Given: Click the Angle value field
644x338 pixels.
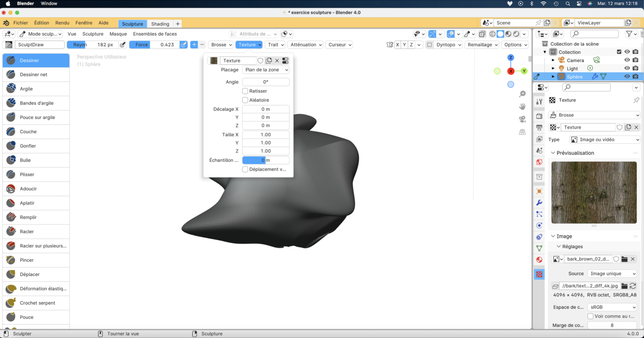Looking at the screenshot, I should 266,82.
